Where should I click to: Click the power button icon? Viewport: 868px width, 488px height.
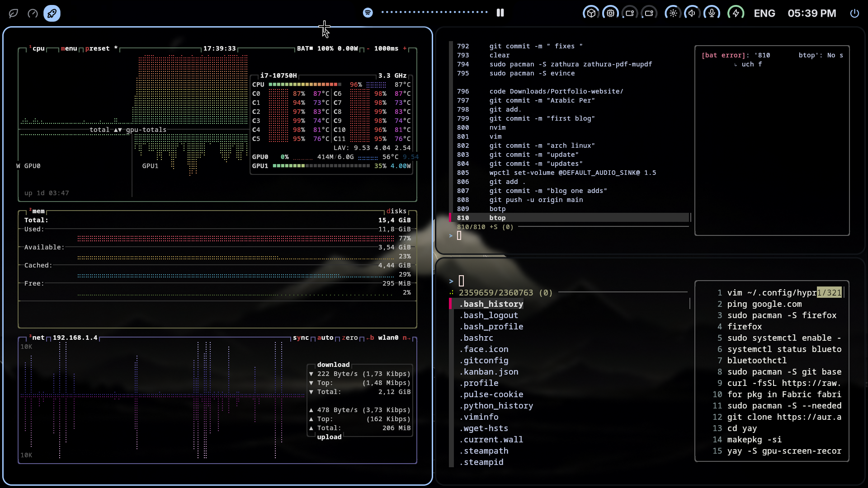854,13
